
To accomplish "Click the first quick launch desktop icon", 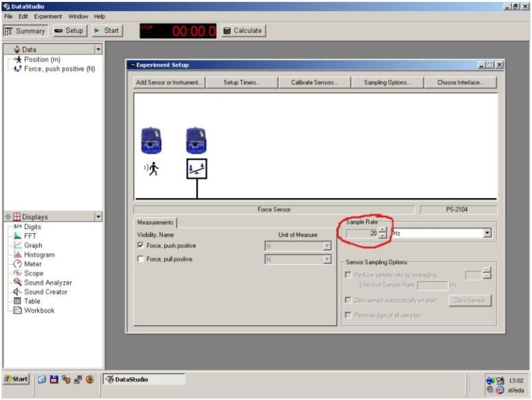I will point(42,379).
